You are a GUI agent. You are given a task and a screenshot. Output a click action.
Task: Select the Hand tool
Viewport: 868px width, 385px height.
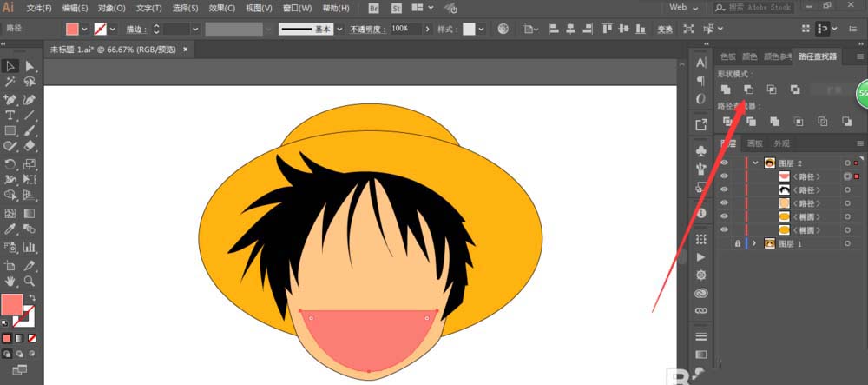coord(10,281)
